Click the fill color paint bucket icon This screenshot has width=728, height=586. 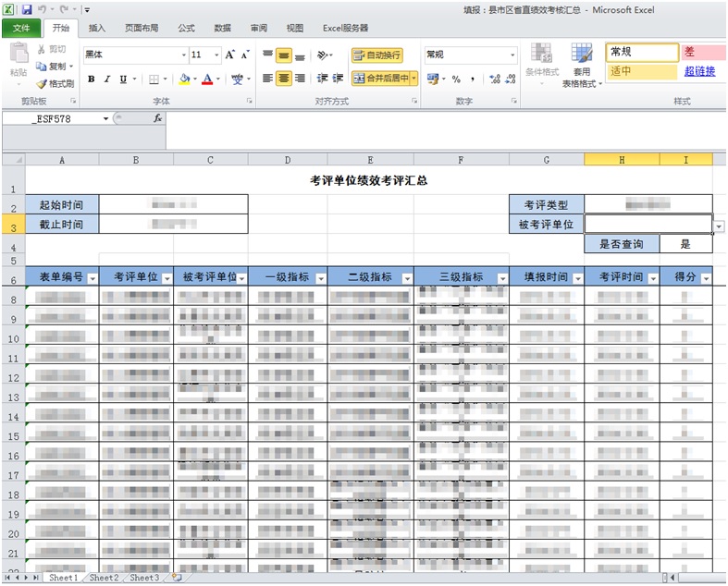(184, 79)
